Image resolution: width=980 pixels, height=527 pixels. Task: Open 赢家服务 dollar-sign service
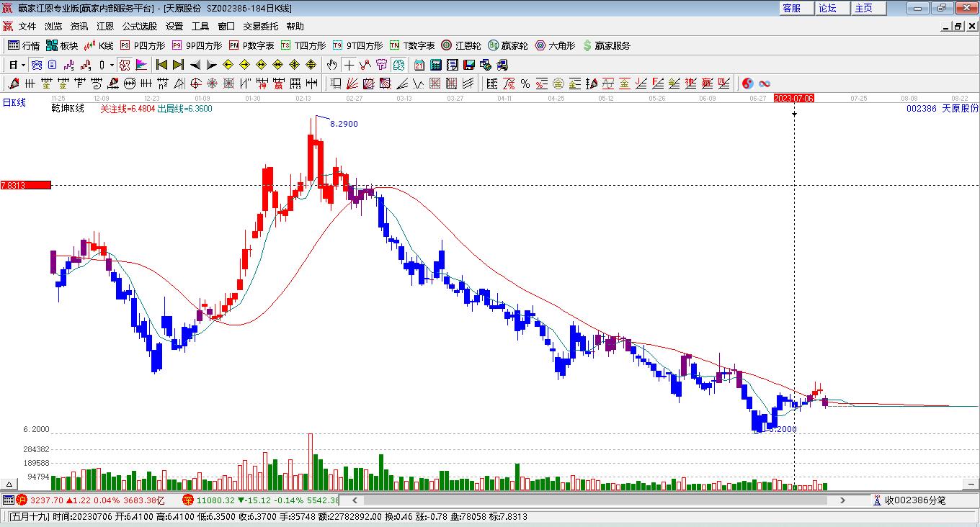coord(606,45)
